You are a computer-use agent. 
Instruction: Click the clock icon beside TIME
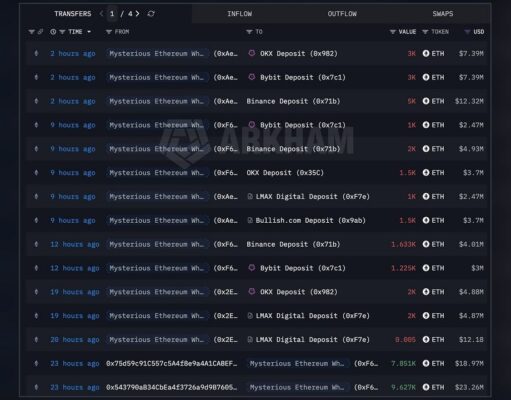coord(53,32)
